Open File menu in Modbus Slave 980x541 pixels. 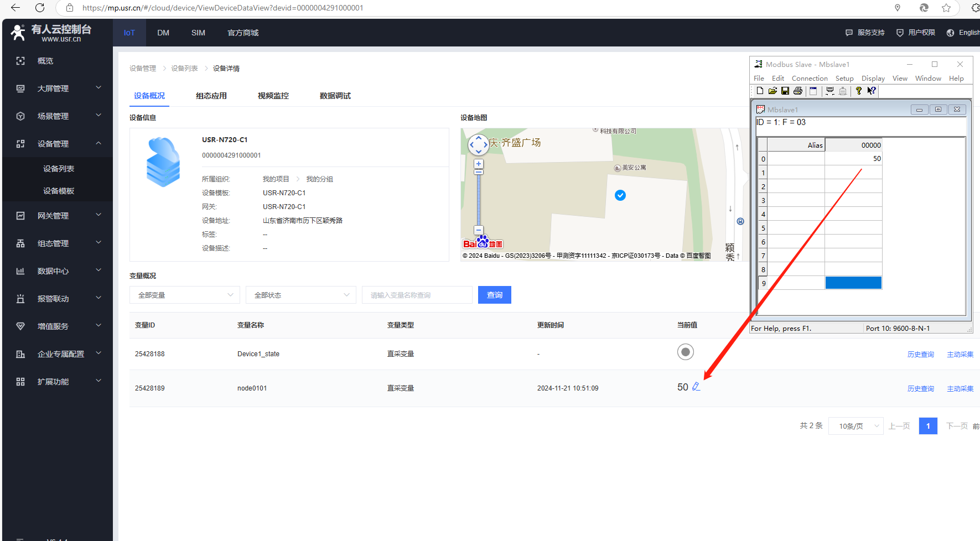pyautogui.click(x=759, y=79)
